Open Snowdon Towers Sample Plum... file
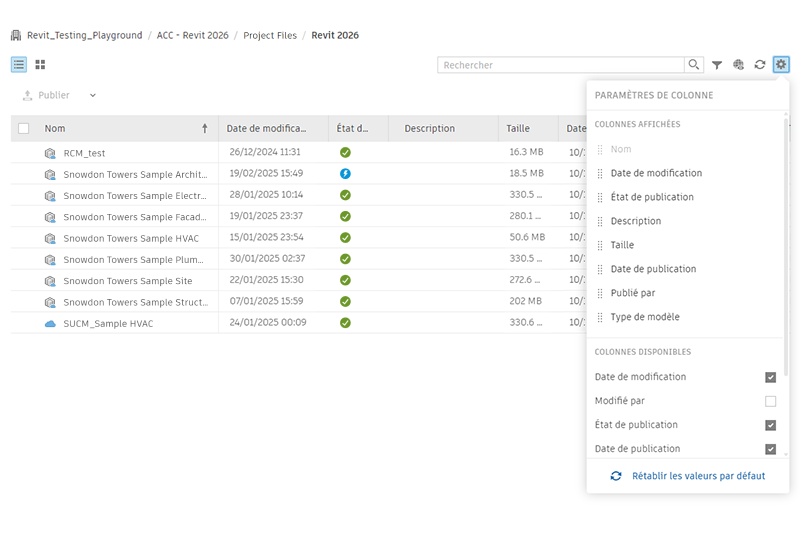This screenshot has height=547, width=800. (x=133, y=260)
